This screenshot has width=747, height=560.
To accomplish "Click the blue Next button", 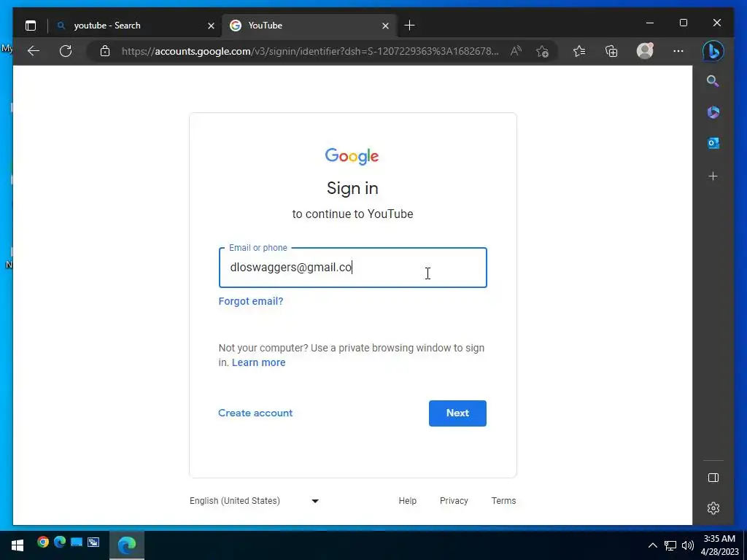I will (x=457, y=413).
